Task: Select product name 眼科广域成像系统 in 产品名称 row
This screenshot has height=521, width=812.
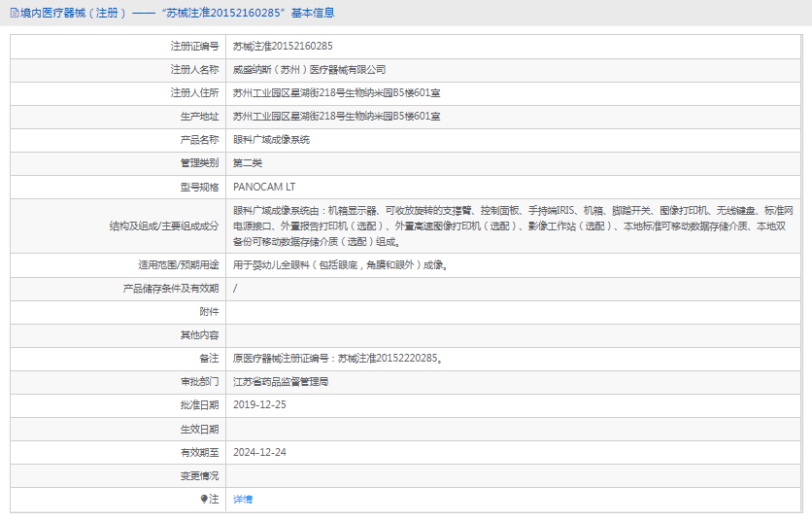Action: [x=271, y=139]
